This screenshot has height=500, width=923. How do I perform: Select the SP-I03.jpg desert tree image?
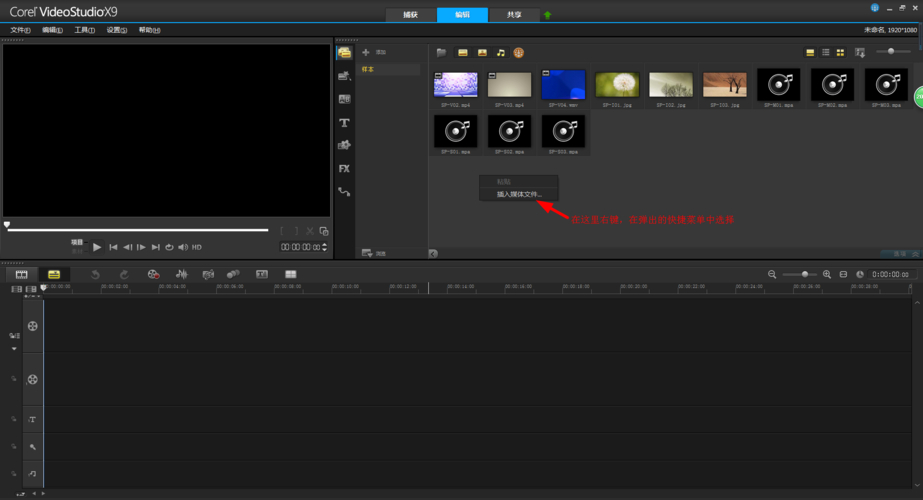pyautogui.click(x=725, y=85)
